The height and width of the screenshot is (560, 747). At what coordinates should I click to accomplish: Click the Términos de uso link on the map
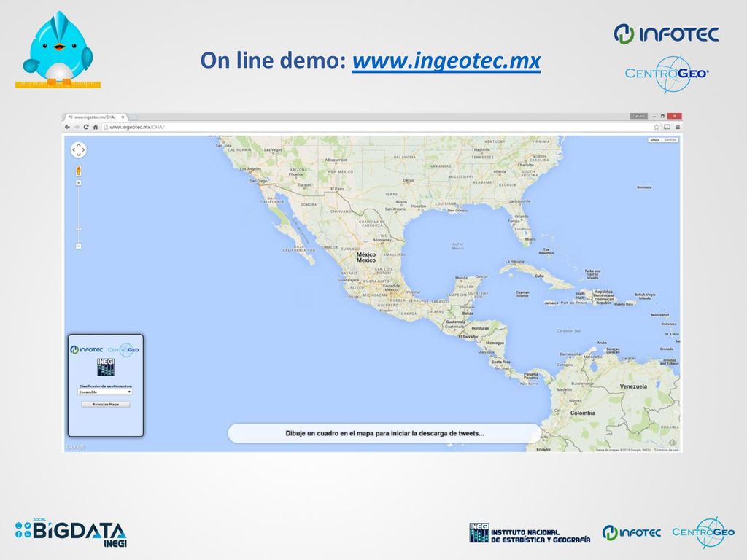pyautogui.click(x=666, y=450)
